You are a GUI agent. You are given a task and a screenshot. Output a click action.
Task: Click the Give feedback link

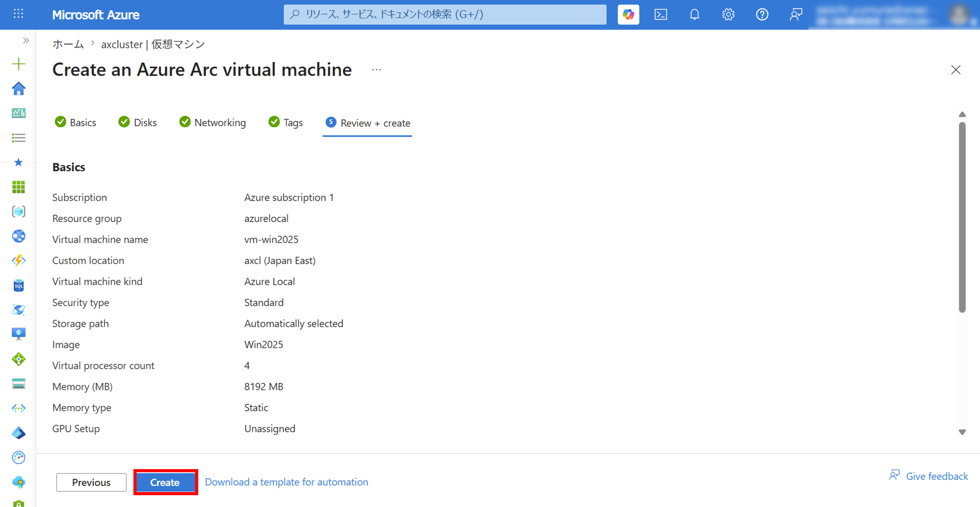click(928, 476)
